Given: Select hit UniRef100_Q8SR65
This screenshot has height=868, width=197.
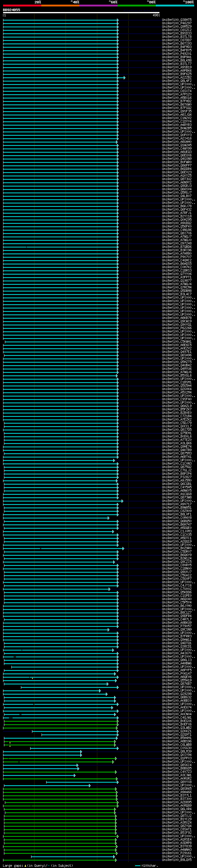Looking at the screenshot, I should click(x=177, y=789).
